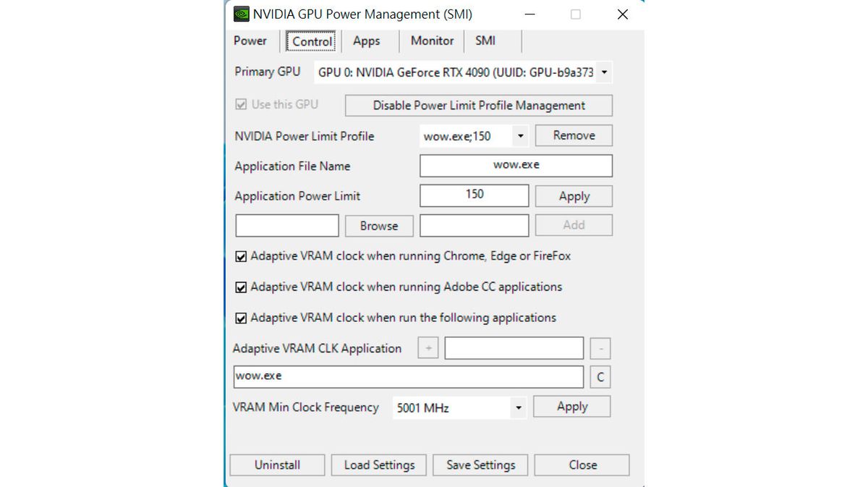This screenshot has width=868, height=487.
Task: Click the Application File Name label
Action: coord(292,166)
